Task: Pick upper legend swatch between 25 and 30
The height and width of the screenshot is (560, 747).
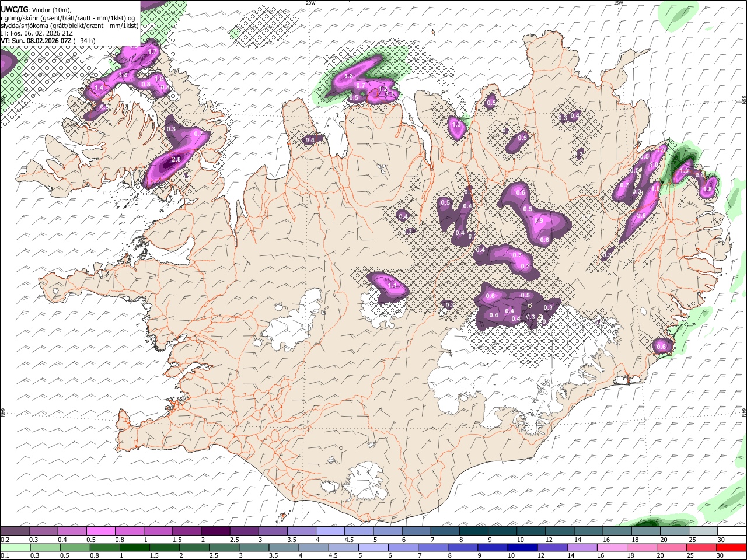Action: coord(703,531)
